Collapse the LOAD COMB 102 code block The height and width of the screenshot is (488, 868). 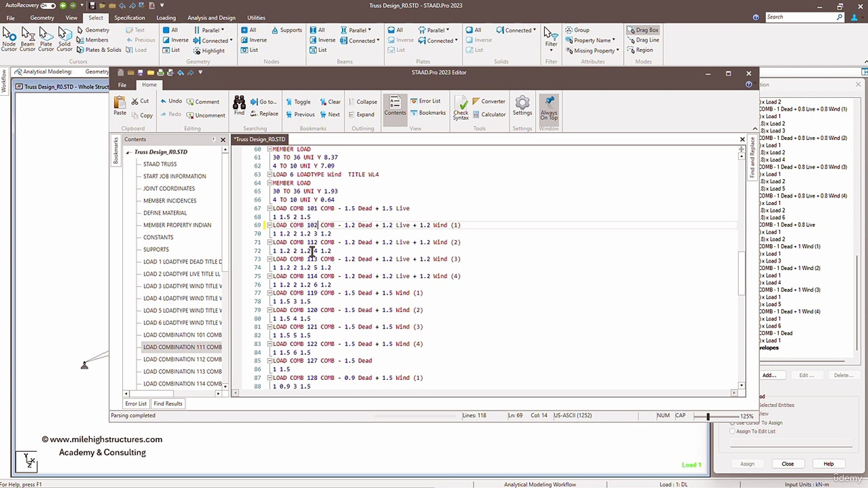click(x=269, y=225)
